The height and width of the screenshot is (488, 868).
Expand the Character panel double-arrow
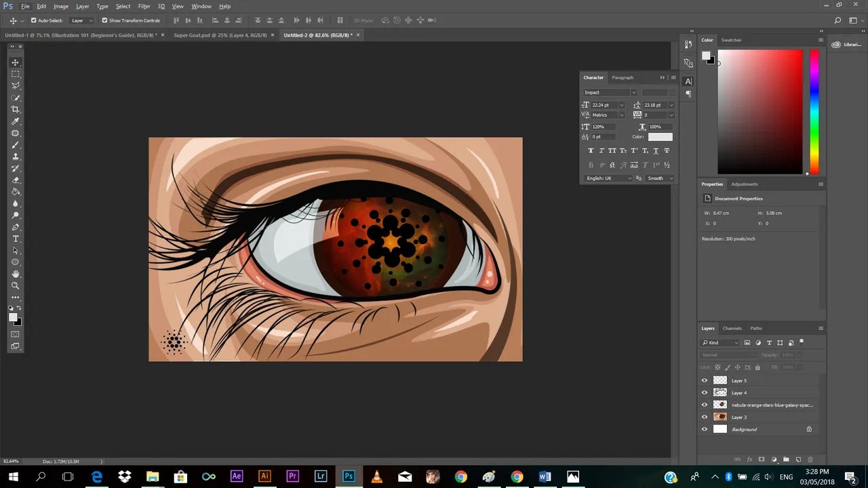point(663,77)
